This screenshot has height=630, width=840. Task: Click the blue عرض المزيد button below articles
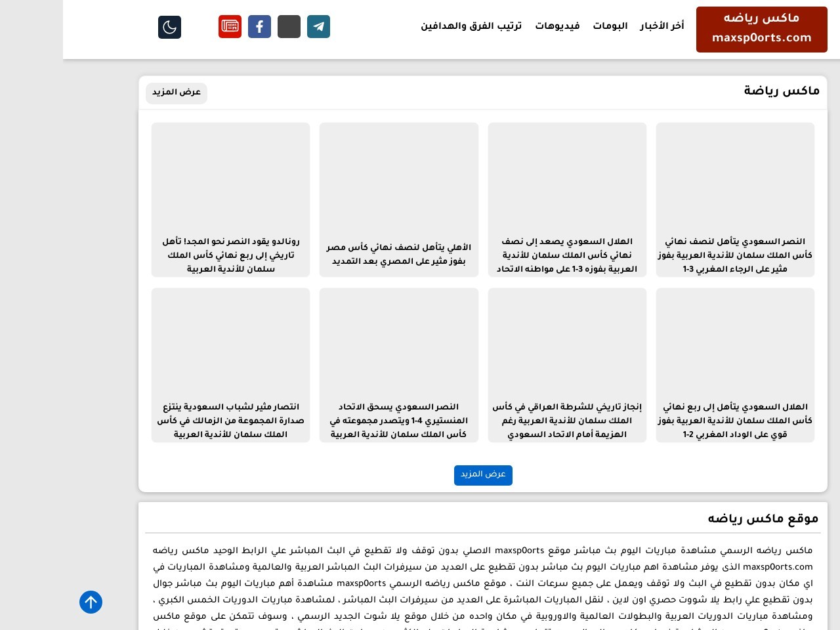click(483, 474)
